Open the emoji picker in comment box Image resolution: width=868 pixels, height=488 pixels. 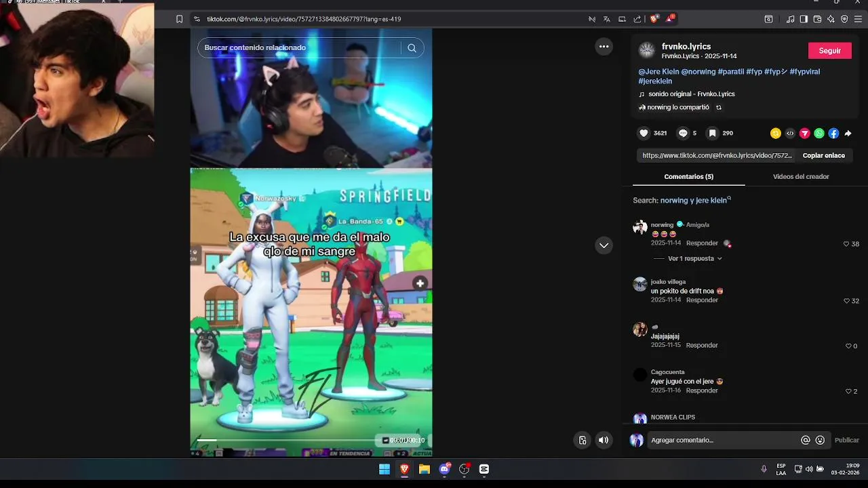tap(820, 441)
